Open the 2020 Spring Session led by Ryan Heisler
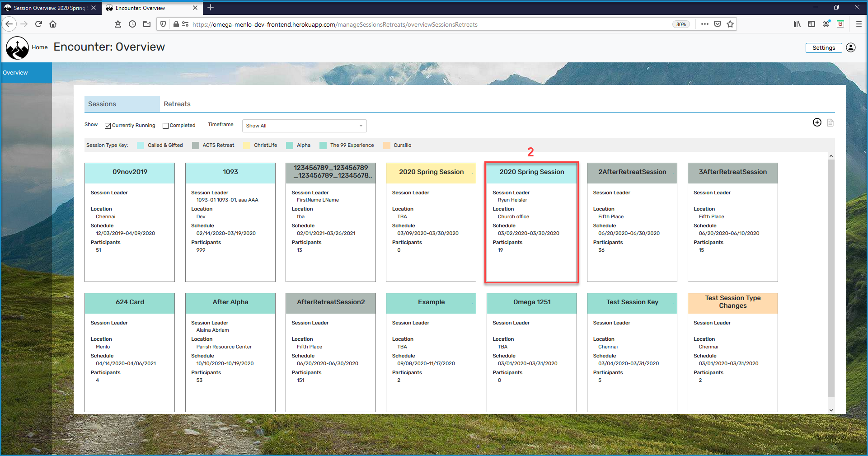Viewport: 868px width, 456px height. click(x=532, y=222)
